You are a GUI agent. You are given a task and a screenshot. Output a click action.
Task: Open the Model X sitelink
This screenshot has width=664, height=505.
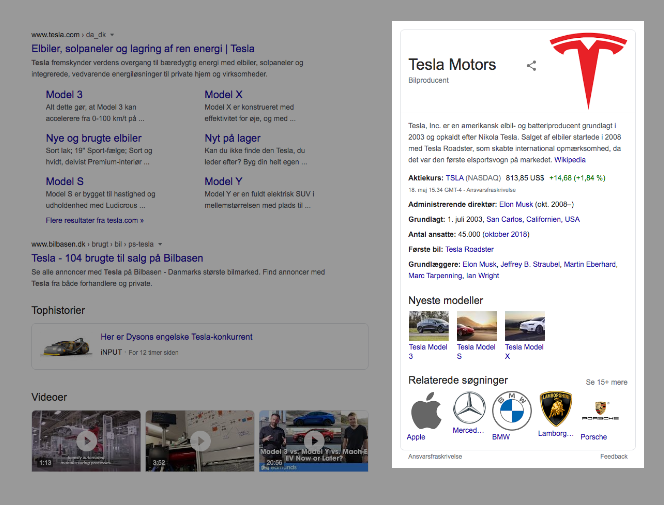click(223, 94)
